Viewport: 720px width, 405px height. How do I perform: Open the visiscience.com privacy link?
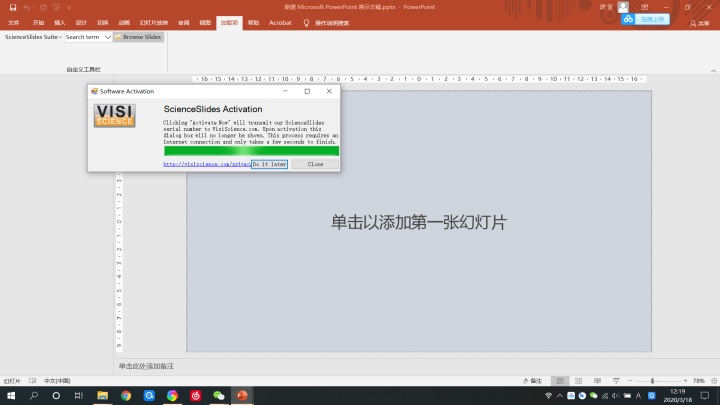(207, 164)
